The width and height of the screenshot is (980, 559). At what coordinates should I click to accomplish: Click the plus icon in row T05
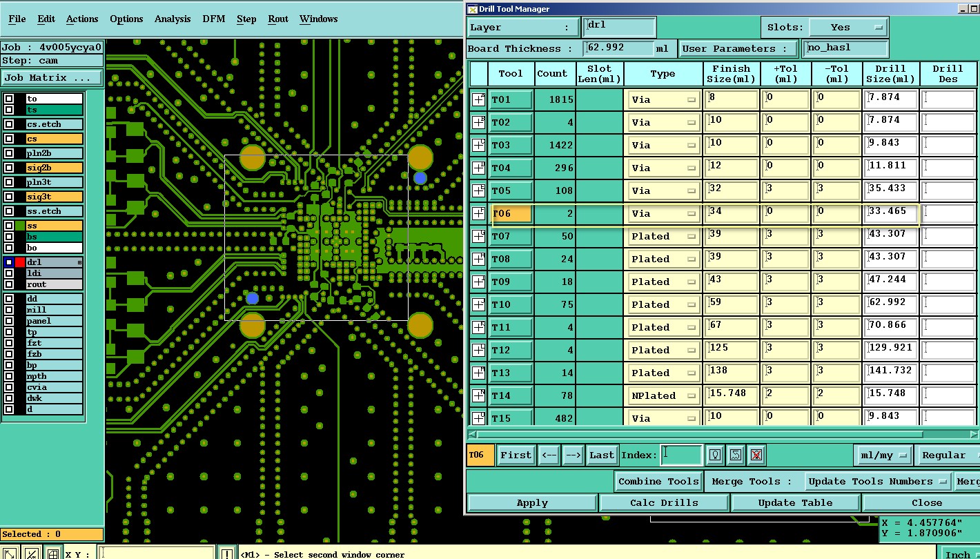[478, 190]
